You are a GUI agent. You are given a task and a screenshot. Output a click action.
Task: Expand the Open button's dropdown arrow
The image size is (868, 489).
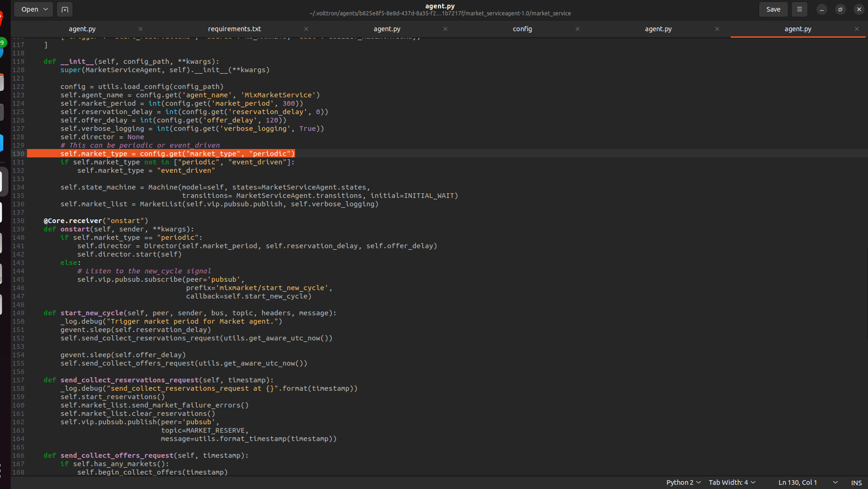pos(46,9)
